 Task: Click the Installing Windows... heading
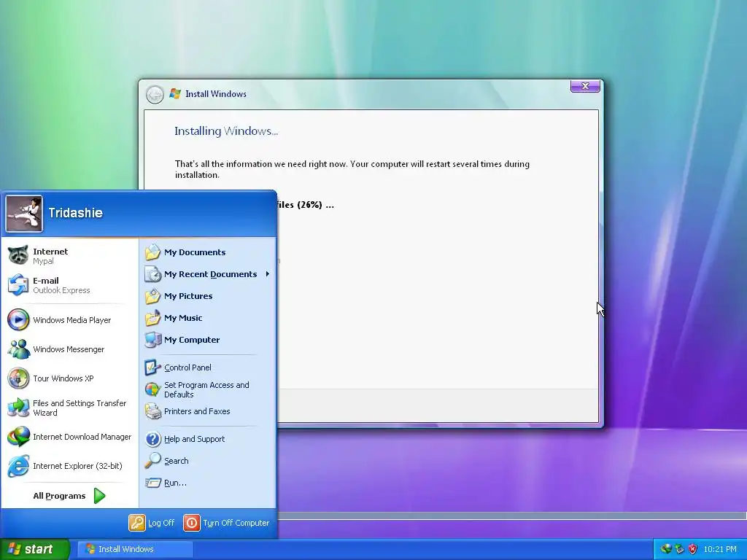(x=226, y=131)
